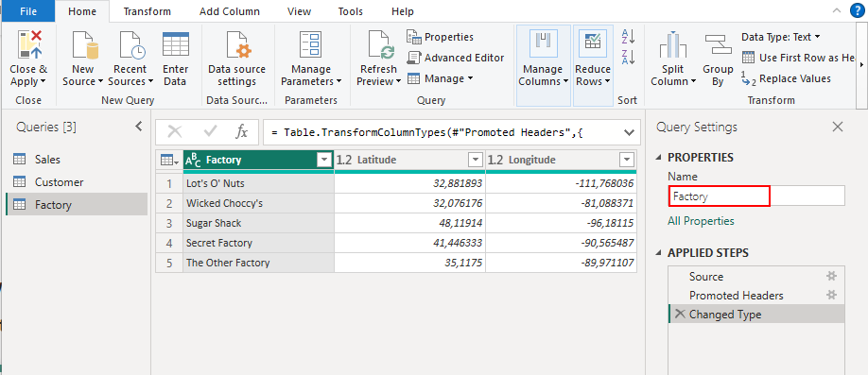Click the Group By icon
Screen dimensions: 868x375
coord(718,44)
